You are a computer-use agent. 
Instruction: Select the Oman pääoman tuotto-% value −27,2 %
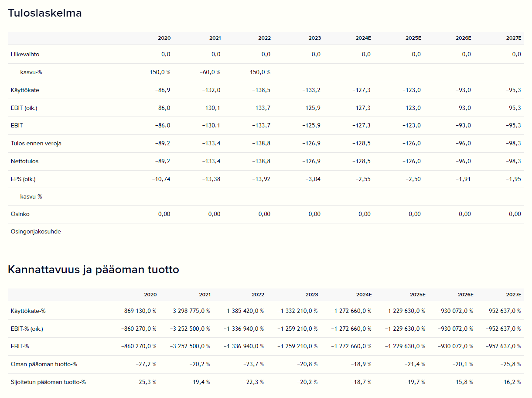(146, 364)
